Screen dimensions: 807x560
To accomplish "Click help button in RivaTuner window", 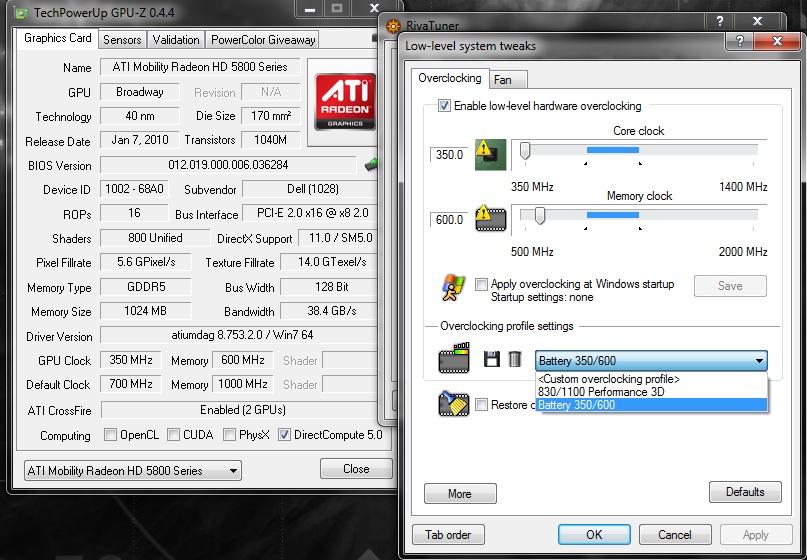I will (720, 21).
